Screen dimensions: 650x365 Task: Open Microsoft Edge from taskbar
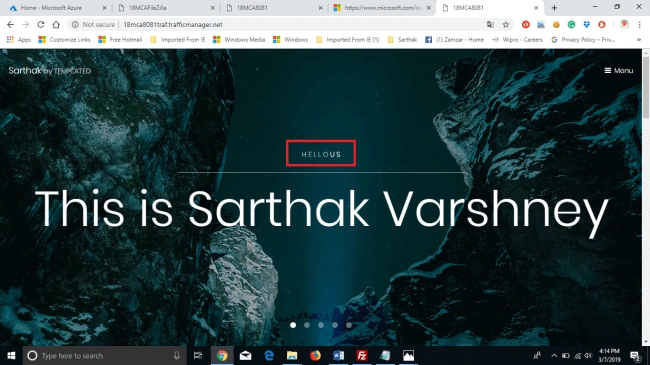(269, 355)
